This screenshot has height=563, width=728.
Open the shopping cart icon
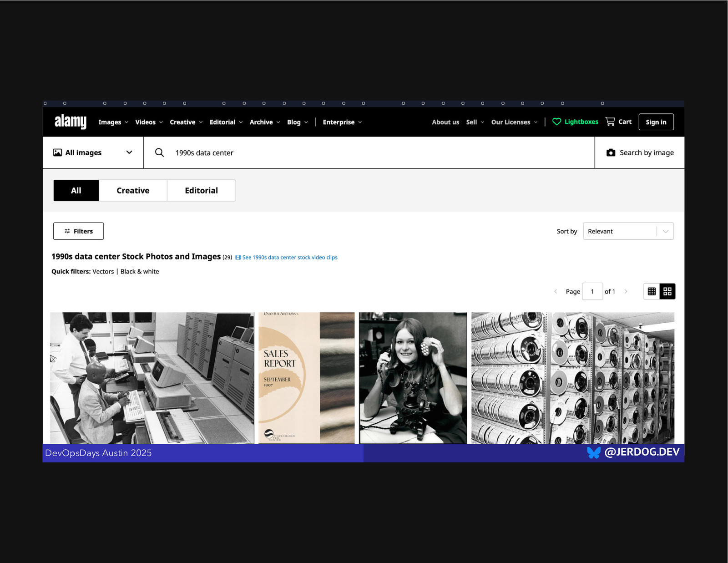[610, 122]
